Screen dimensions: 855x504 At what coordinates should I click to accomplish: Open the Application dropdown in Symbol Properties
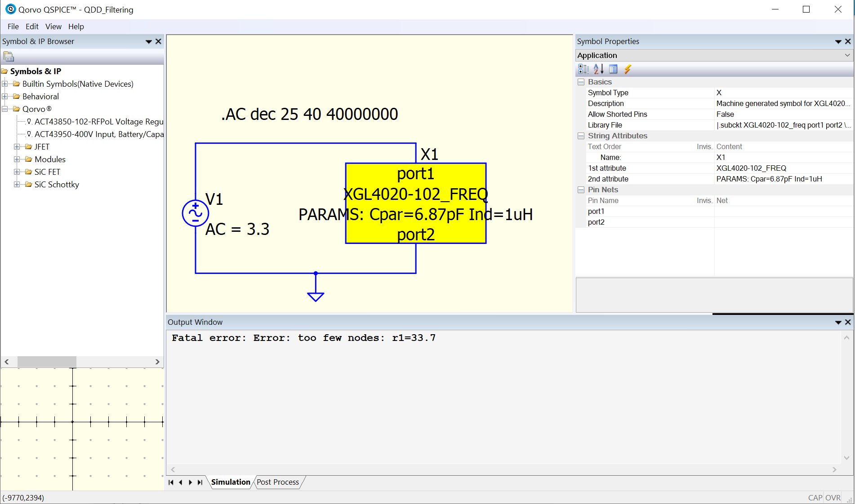(x=847, y=55)
